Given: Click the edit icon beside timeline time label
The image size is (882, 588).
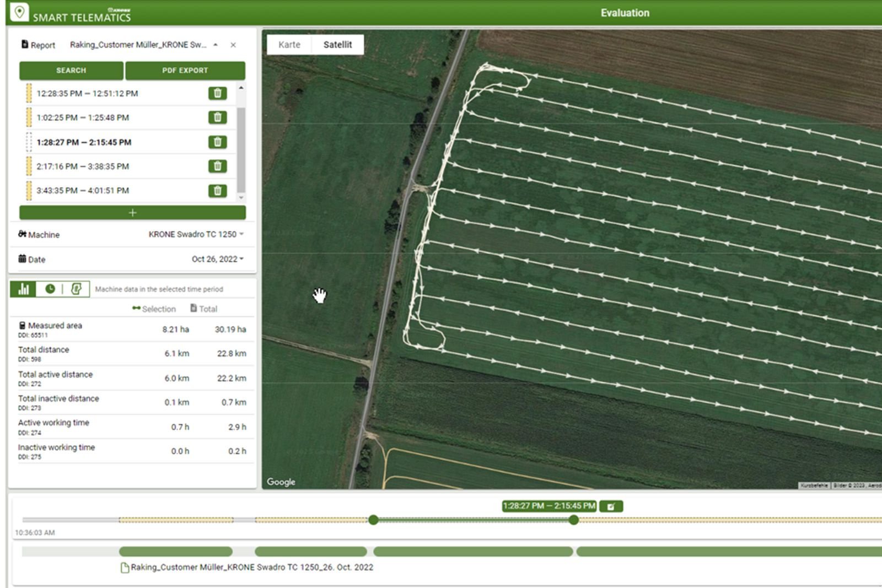Looking at the screenshot, I should pyautogui.click(x=611, y=506).
